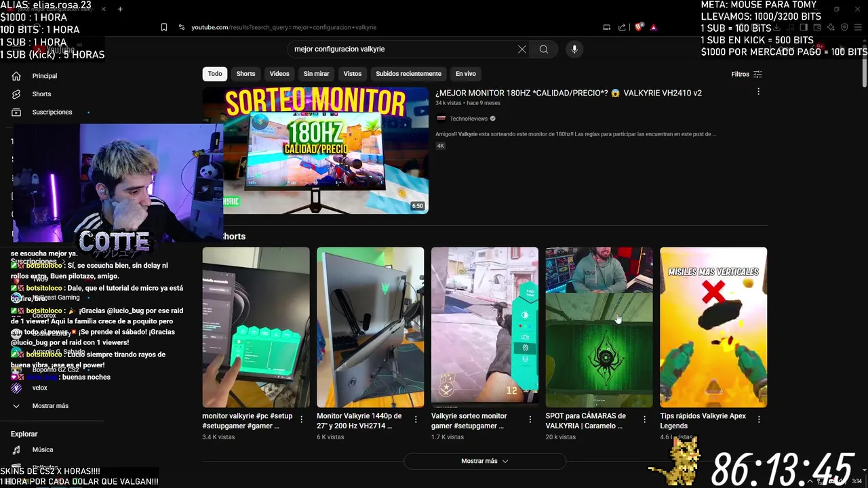This screenshot has height=488, width=868.
Task: Open the CS2 gameplay short thumbnail
Action: tap(485, 327)
